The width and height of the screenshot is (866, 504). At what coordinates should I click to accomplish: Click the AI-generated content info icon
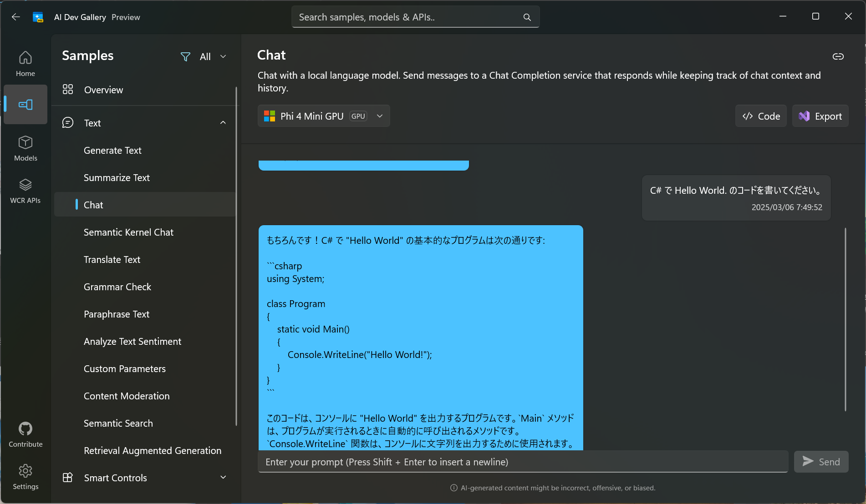[453, 488]
